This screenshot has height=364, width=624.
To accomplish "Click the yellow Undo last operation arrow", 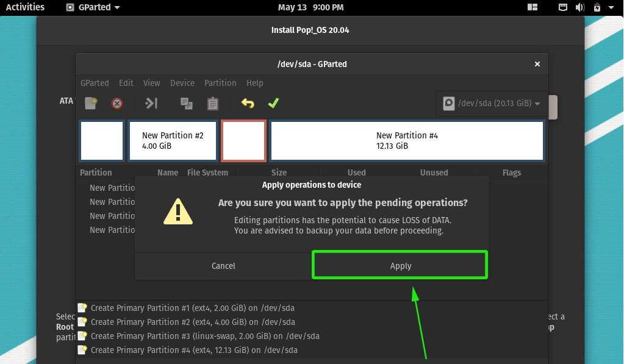I will click(248, 104).
